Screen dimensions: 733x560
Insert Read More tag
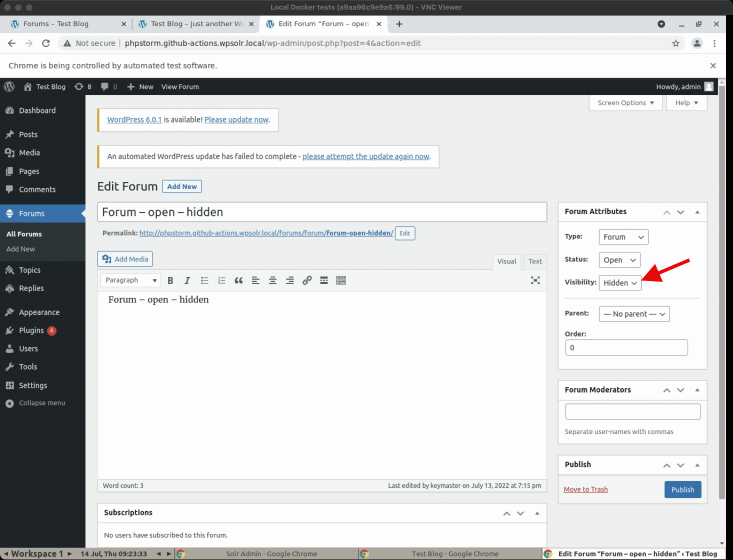324,280
